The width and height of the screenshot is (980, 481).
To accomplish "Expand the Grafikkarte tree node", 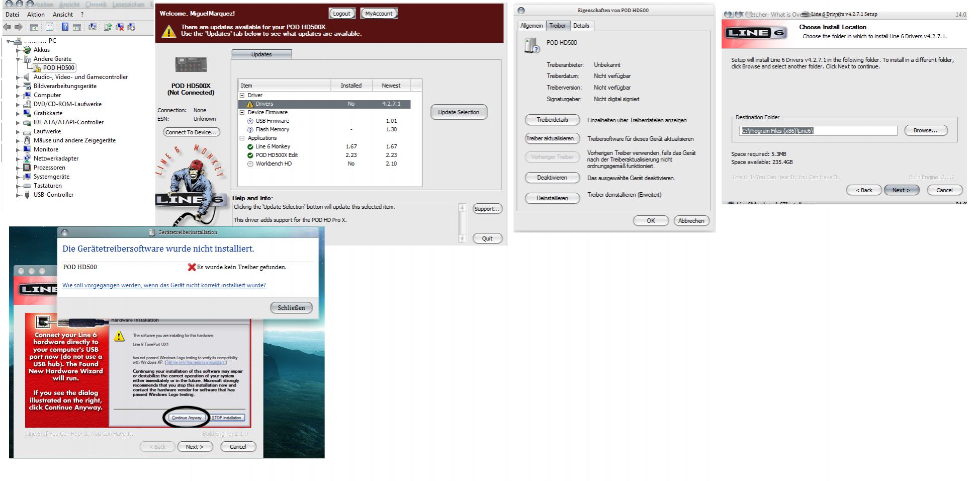I will tap(18, 113).
